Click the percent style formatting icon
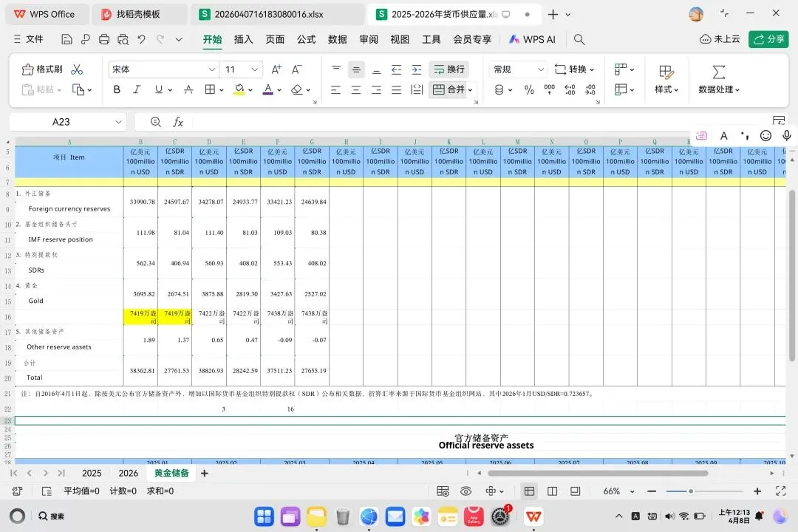 (x=530, y=89)
